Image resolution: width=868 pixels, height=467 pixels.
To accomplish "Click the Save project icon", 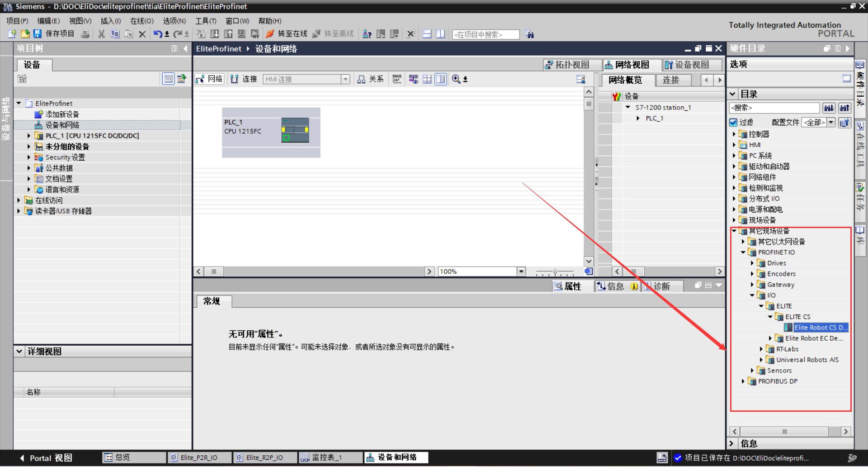I will 38,34.
